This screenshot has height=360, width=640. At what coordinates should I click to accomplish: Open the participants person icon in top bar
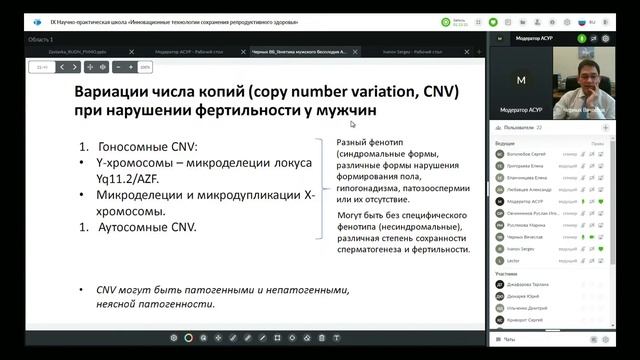[538, 22]
